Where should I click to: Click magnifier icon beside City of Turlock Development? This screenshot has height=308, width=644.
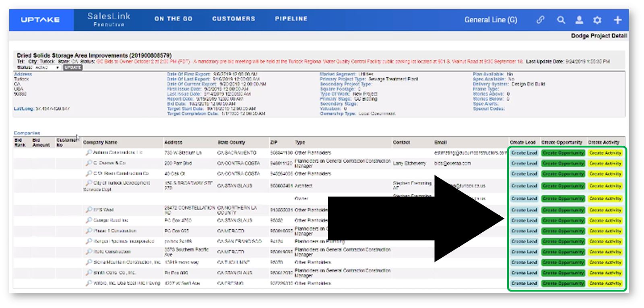(89, 183)
